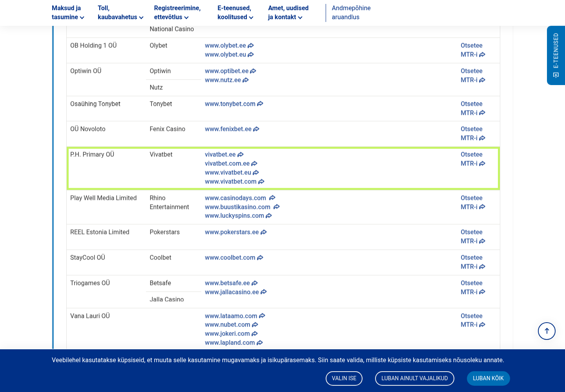Select the Rhino Entertainment brand text
The height and width of the screenshot is (392, 565).
click(169, 203)
